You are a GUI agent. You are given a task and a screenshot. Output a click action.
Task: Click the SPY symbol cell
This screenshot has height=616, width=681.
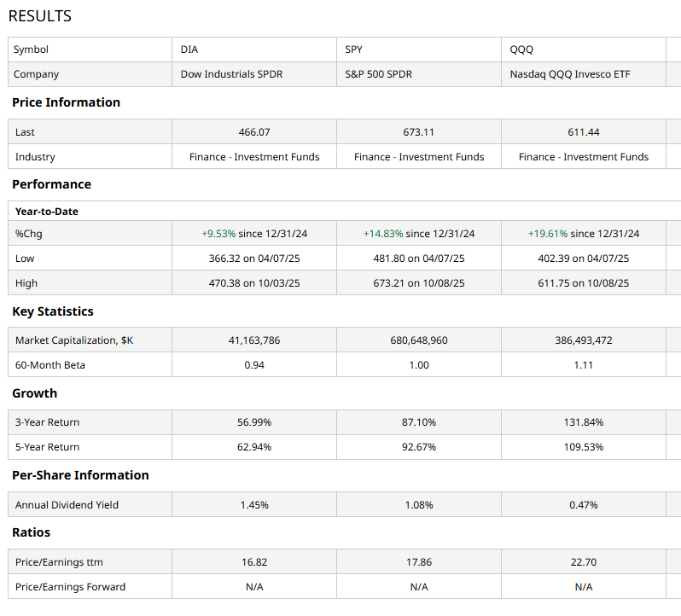(x=354, y=49)
